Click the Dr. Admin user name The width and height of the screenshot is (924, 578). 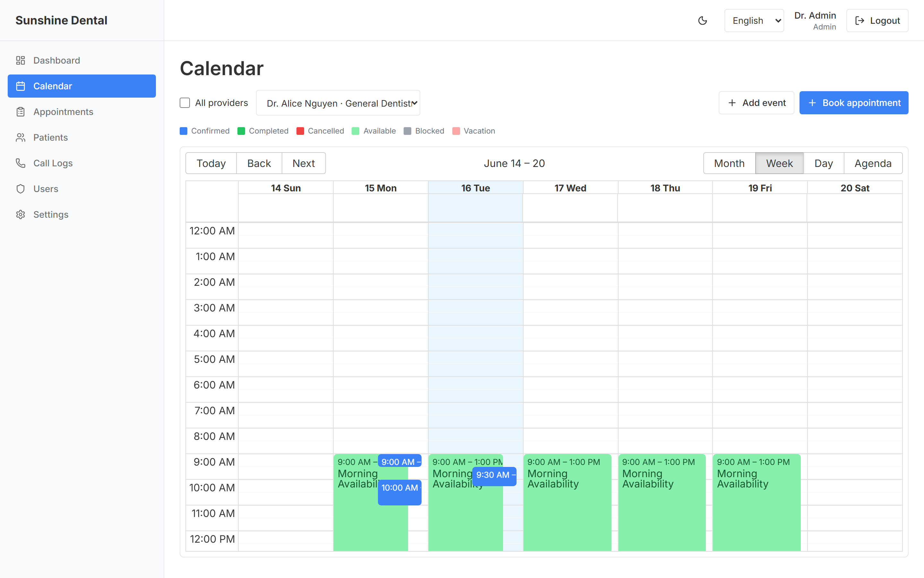(x=815, y=15)
